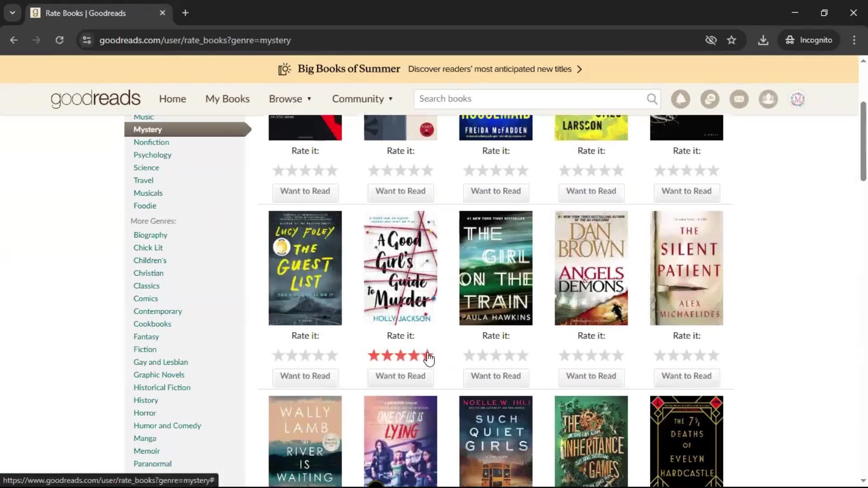Select the Nonfiction genre
Screen dimensions: 868x488
click(x=151, y=142)
